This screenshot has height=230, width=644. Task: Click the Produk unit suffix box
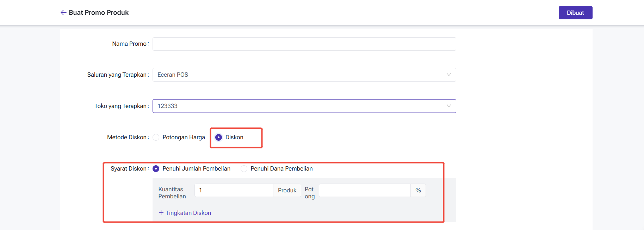(287, 190)
